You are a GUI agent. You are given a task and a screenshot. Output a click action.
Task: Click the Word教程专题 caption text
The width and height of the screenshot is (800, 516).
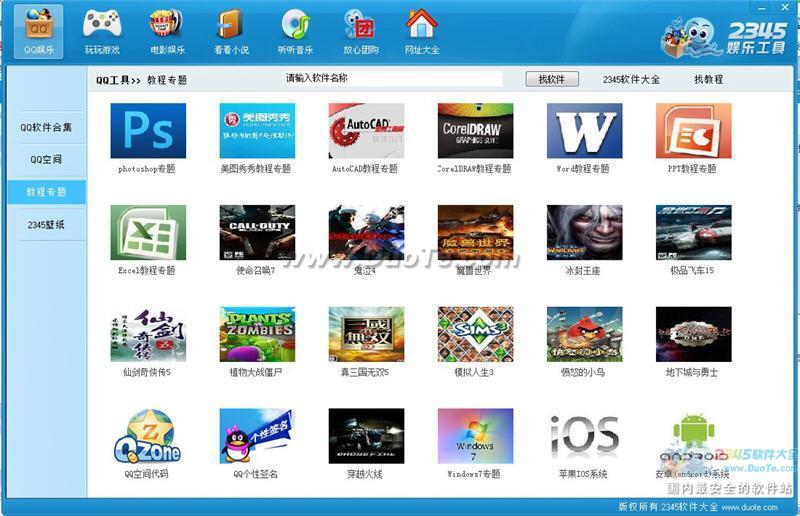[583, 169]
